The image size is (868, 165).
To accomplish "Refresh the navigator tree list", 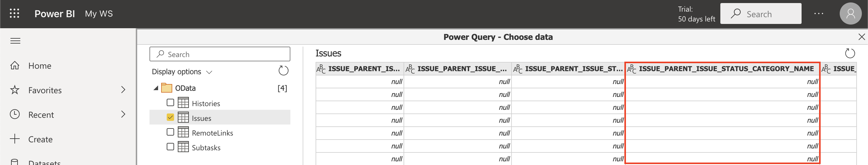I will click(x=283, y=71).
